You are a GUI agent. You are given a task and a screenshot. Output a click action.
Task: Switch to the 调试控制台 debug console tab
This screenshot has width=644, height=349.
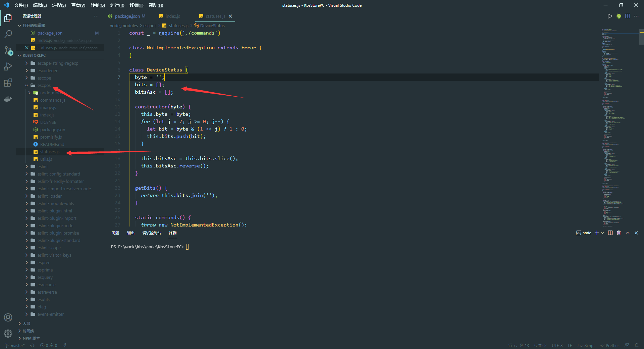[x=152, y=233]
